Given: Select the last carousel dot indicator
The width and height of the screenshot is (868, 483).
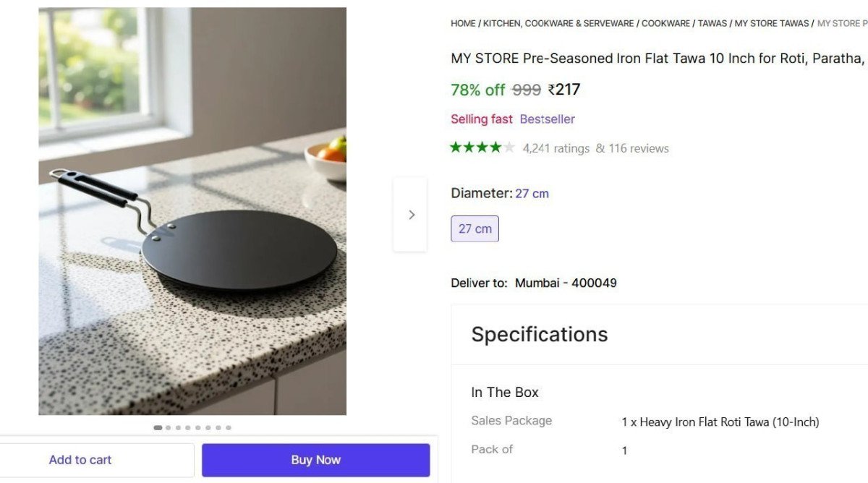Looking at the screenshot, I should [229, 427].
